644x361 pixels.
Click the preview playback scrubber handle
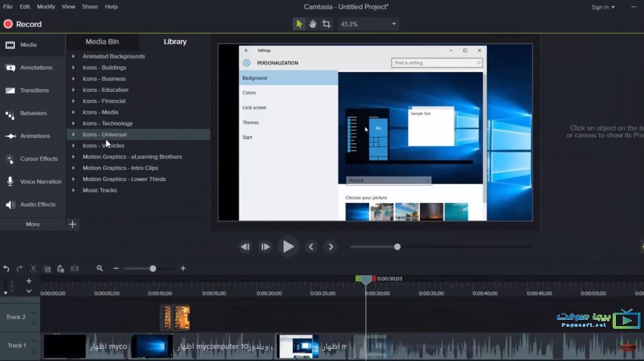397,247
